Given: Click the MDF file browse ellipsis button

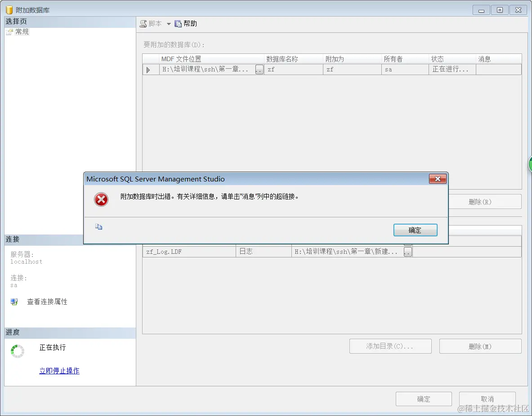Looking at the screenshot, I should pos(259,70).
